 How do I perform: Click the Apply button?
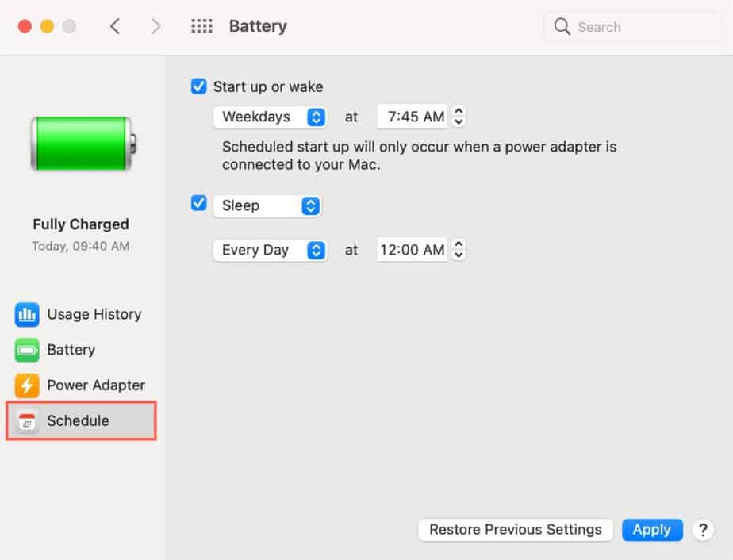[652, 530]
